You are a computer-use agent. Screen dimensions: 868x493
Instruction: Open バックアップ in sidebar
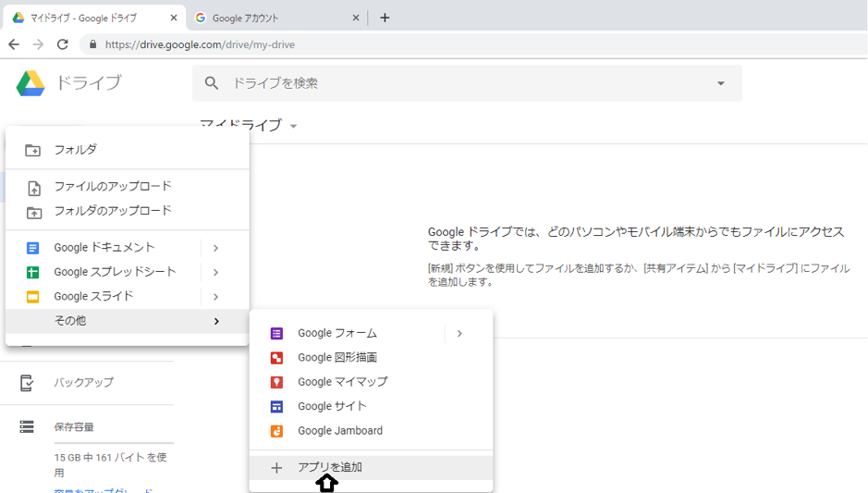coord(83,382)
